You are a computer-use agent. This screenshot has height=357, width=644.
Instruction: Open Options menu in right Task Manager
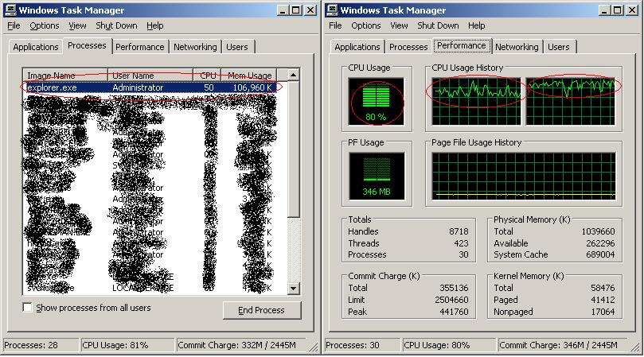(x=366, y=25)
